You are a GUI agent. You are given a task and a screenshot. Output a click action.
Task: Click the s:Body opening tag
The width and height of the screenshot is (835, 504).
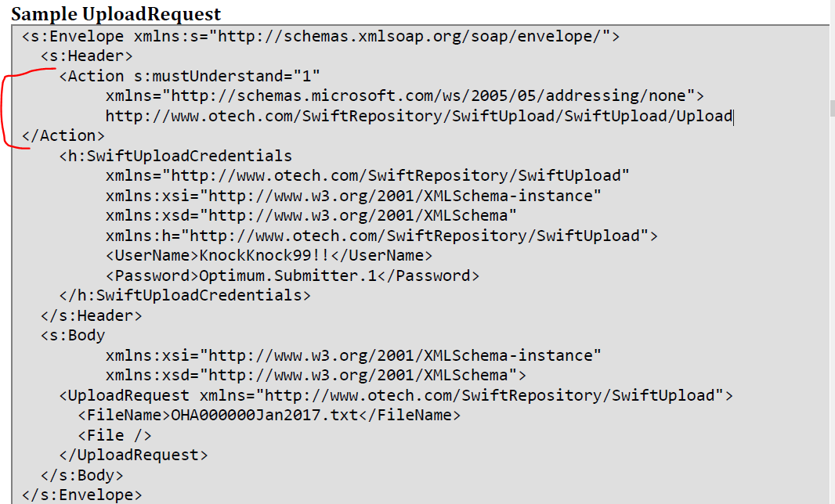coord(73,335)
